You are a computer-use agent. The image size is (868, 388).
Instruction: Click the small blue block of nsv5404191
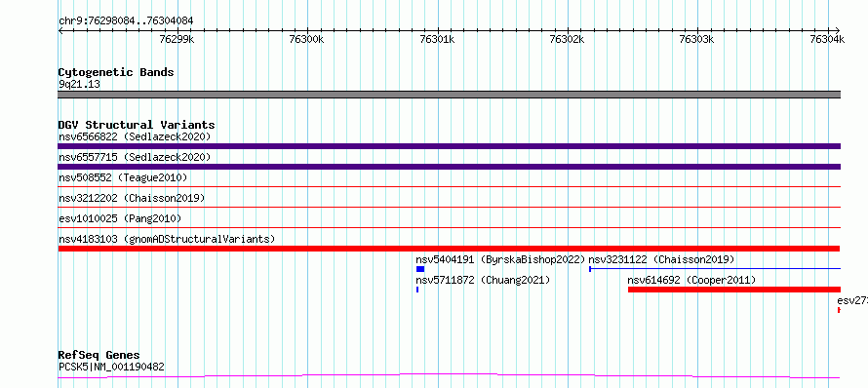pos(420,269)
